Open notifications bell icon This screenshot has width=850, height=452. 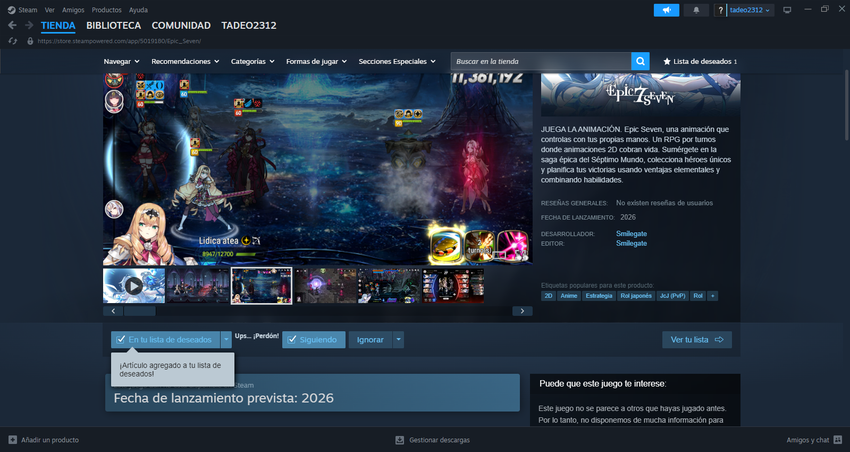[696, 10]
